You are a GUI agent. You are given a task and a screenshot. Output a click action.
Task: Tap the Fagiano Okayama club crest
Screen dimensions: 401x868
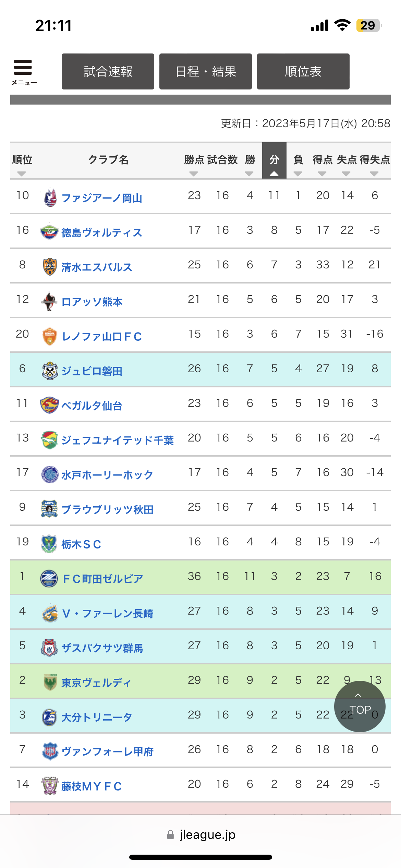pos(50,198)
